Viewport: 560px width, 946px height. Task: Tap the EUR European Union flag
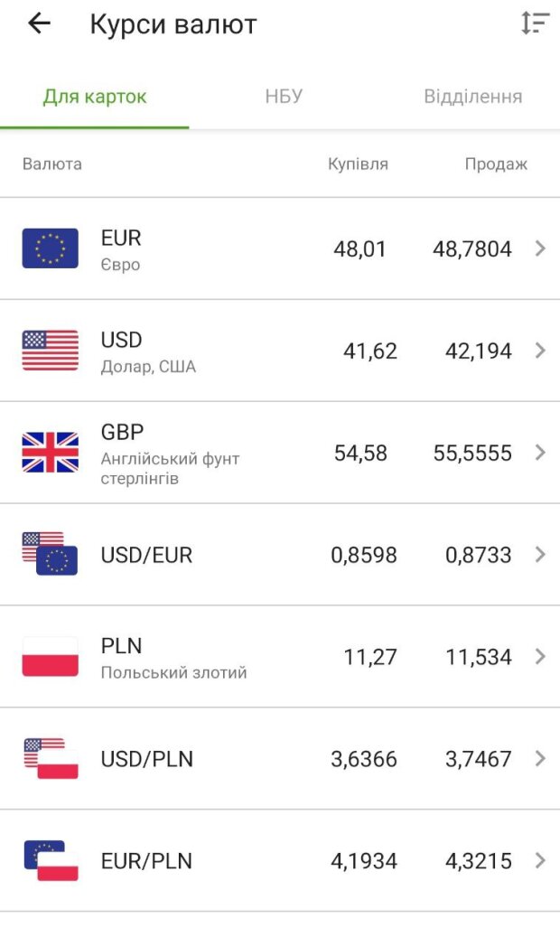51,248
